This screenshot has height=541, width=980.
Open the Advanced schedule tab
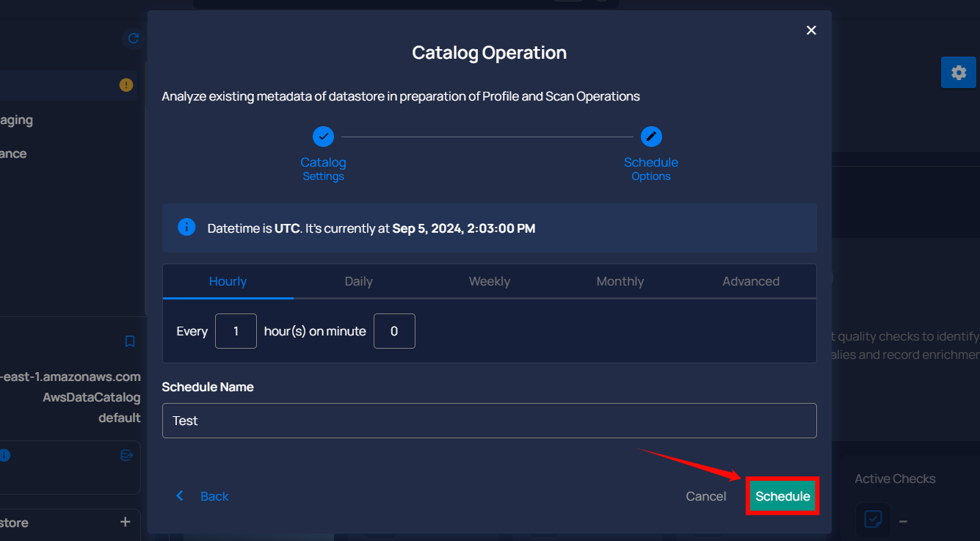[751, 282]
